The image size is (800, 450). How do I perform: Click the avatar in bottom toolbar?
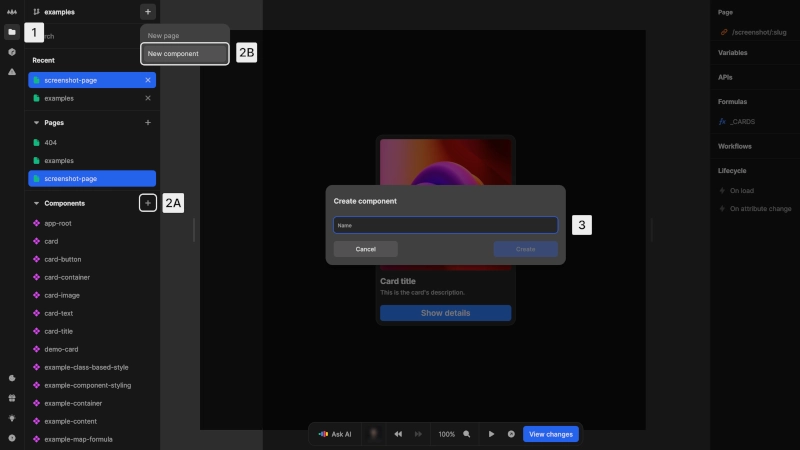[373, 434]
